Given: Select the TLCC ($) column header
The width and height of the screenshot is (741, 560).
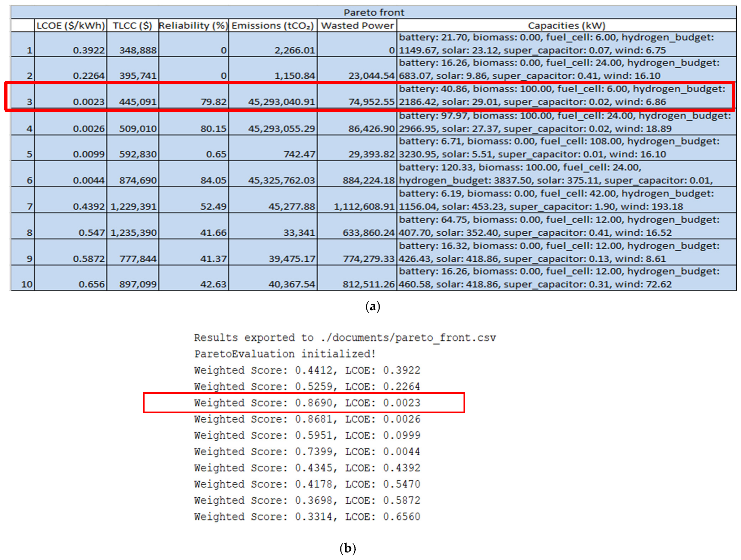Looking at the screenshot, I should pyautogui.click(x=132, y=26).
